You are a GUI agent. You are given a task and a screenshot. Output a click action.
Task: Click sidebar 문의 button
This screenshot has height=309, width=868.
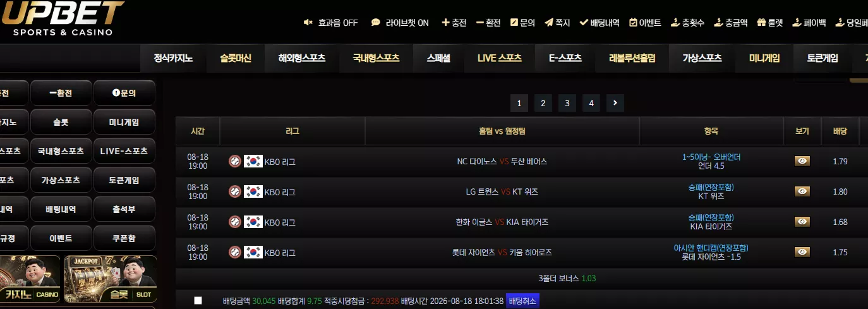point(124,93)
